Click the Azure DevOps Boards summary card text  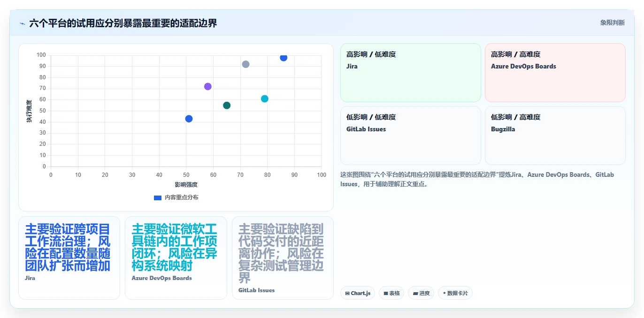[175, 248]
